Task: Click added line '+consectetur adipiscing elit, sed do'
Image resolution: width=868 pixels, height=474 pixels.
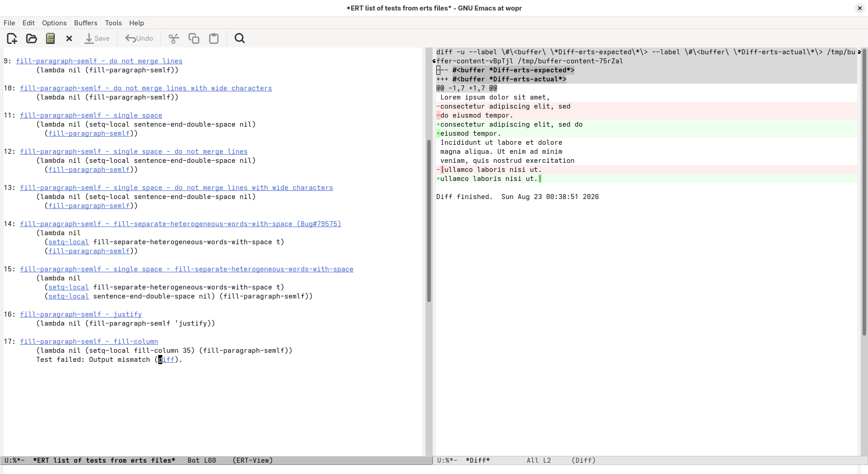Action: pyautogui.click(x=509, y=124)
